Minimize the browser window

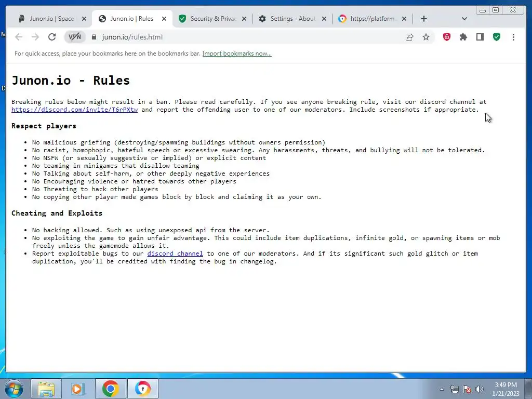[483, 10]
